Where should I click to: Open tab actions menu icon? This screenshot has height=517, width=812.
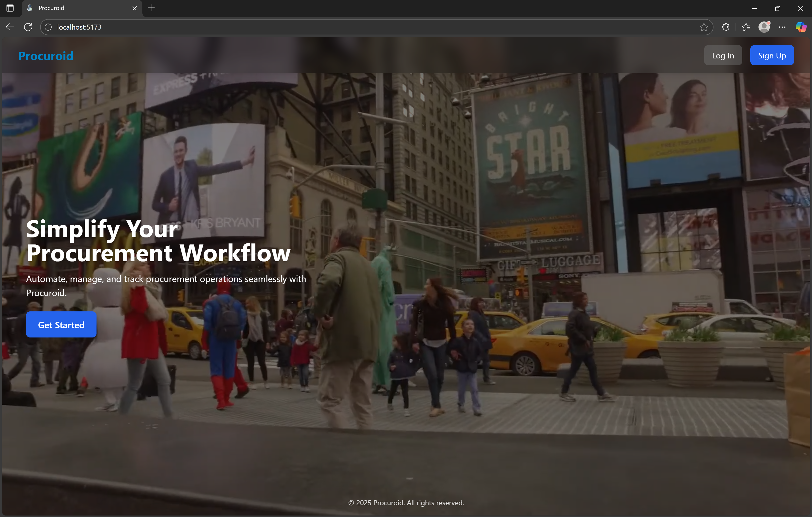(x=10, y=8)
